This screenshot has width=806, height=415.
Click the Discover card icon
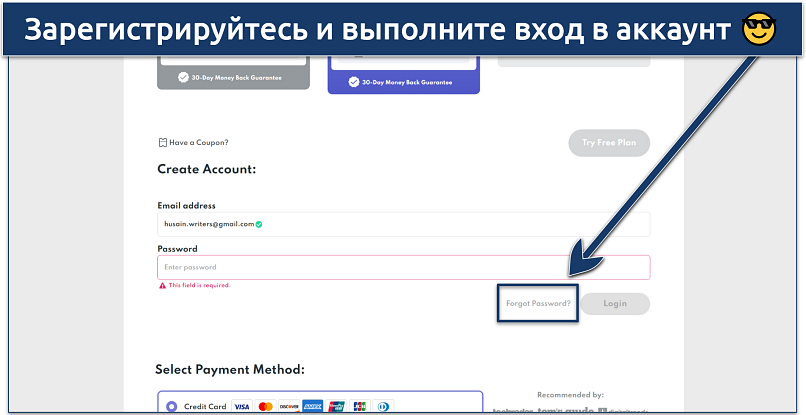289,406
